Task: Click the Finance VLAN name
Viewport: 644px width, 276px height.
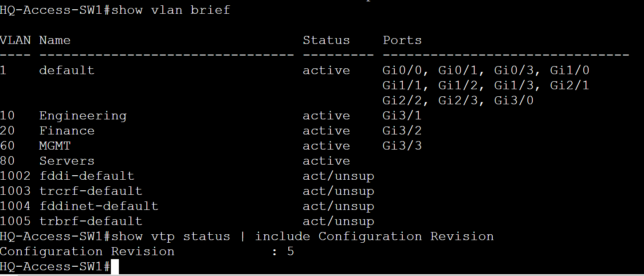Action: [67, 131]
